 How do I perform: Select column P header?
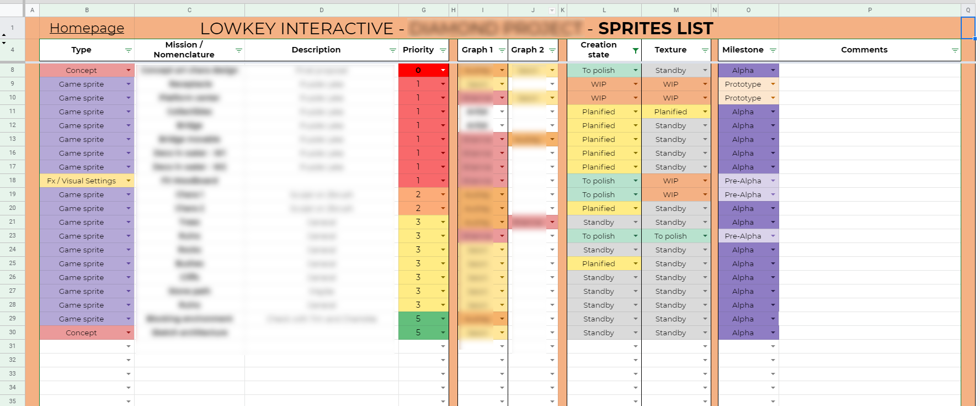click(870, 10)
